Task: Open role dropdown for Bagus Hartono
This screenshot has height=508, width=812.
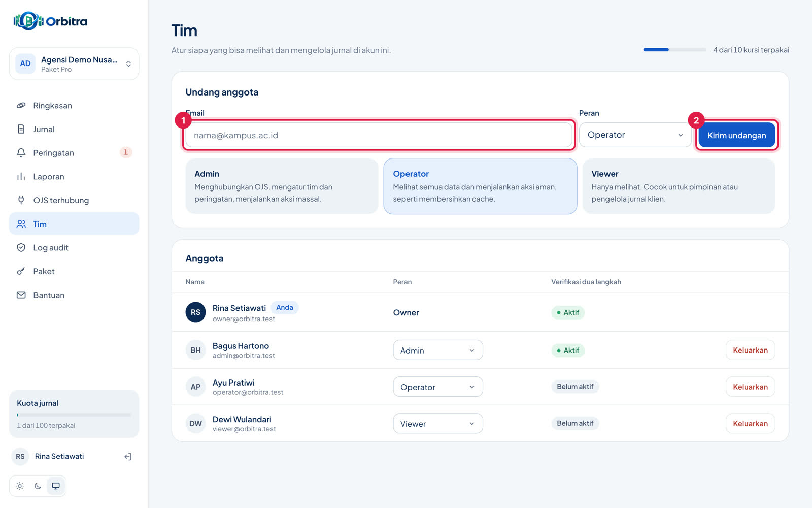Action: [x=438, y=350]
